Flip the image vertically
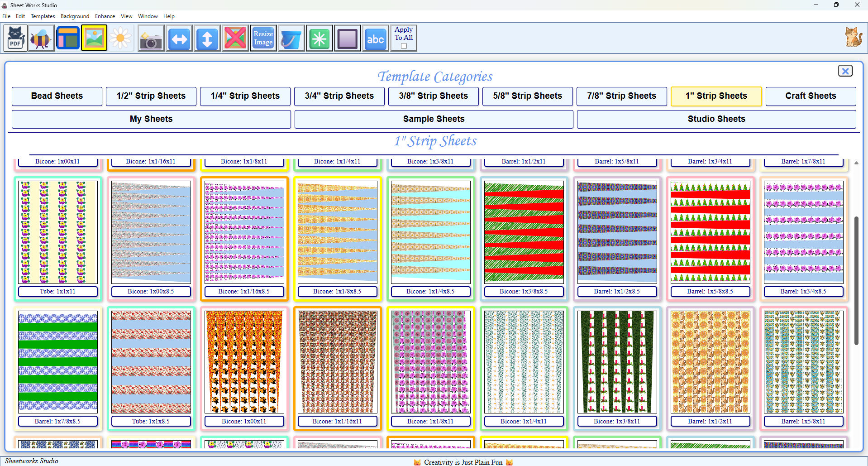The height and width of the screenshot is (466, 868). coord(207,38)
